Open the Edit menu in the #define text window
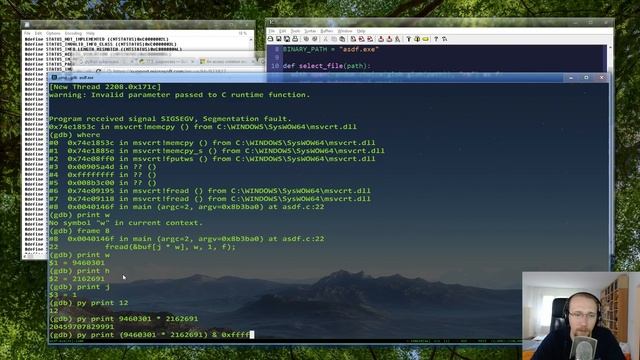 (38, 33)
